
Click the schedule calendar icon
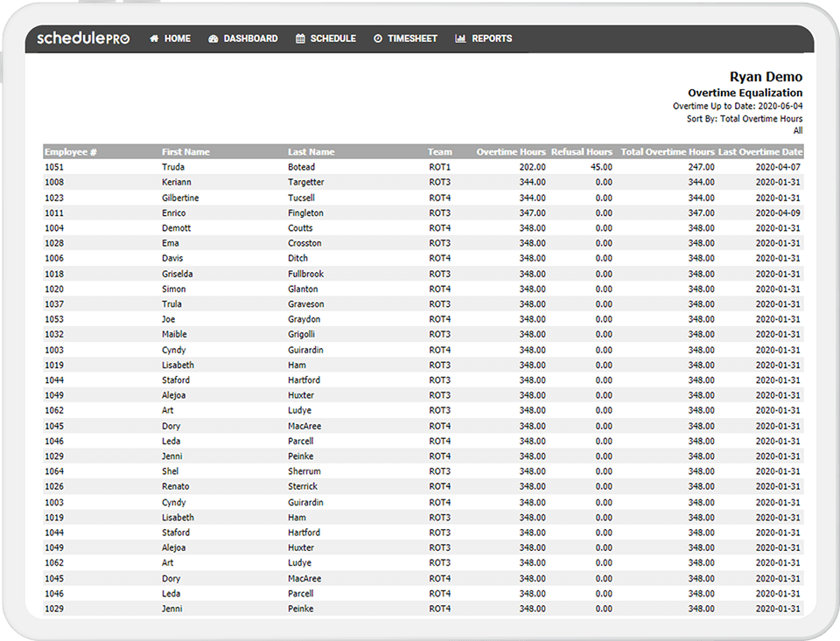(x=300, y=38)
